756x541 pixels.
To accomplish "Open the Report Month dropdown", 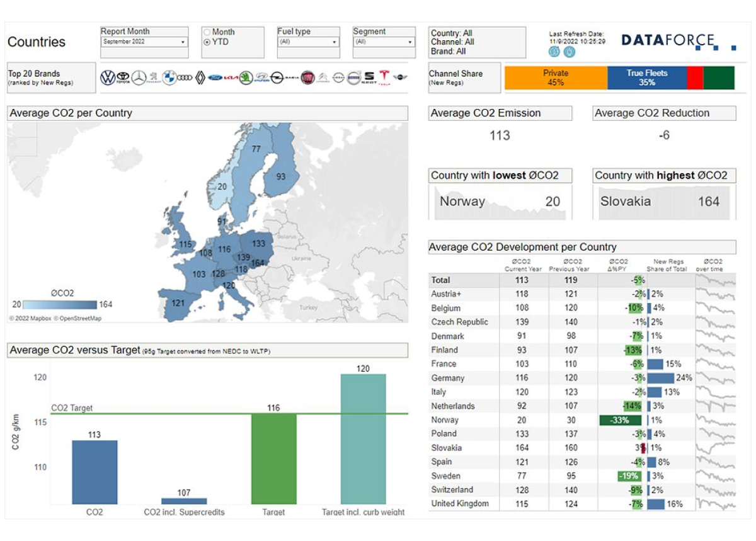I will (x=144, y=42).
